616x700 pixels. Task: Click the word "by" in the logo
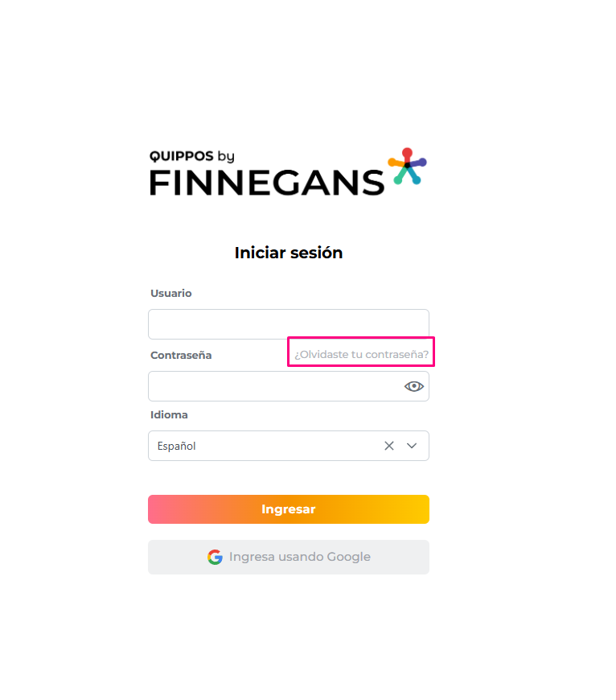coord(226,157)
